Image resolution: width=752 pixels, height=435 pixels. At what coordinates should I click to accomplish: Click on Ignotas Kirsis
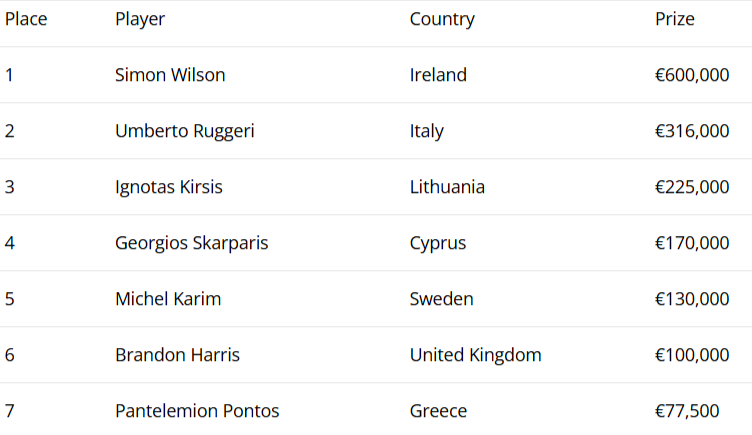pos(169,187)
